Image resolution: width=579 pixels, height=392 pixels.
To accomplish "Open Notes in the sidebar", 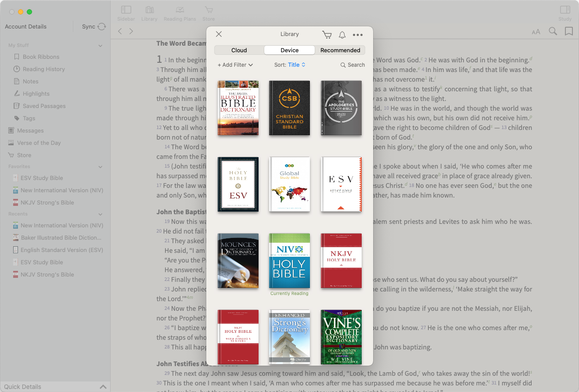I will tap(30, 81).
